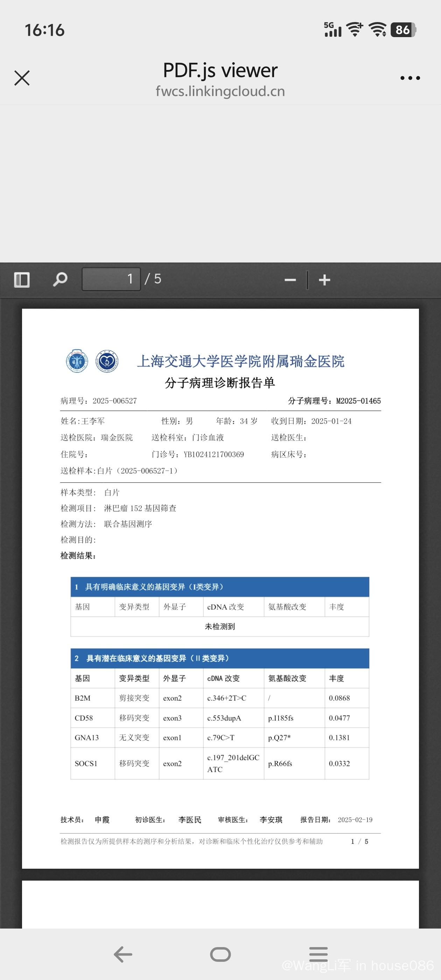Select pathology number 2025-006527

(x=114, y=401)
